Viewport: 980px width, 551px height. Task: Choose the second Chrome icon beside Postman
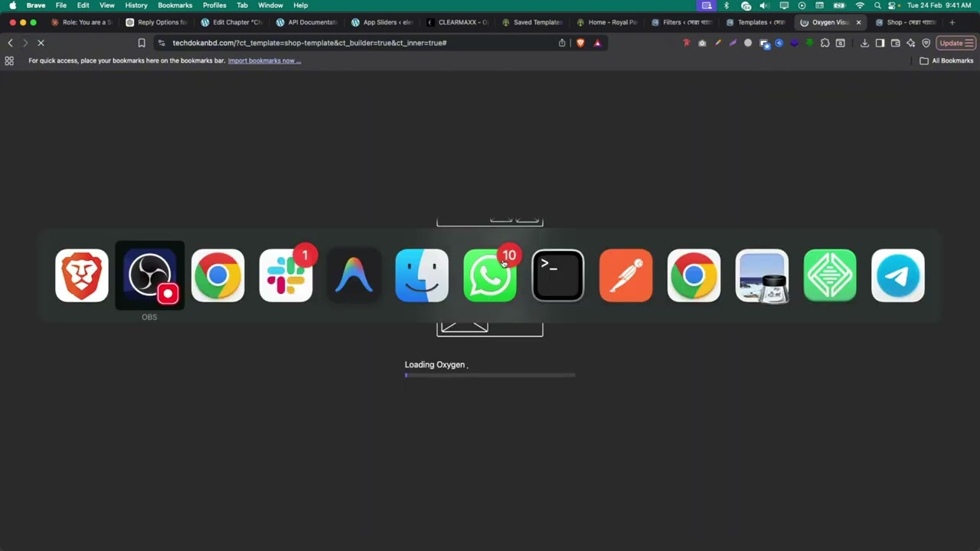coord(694,275)
